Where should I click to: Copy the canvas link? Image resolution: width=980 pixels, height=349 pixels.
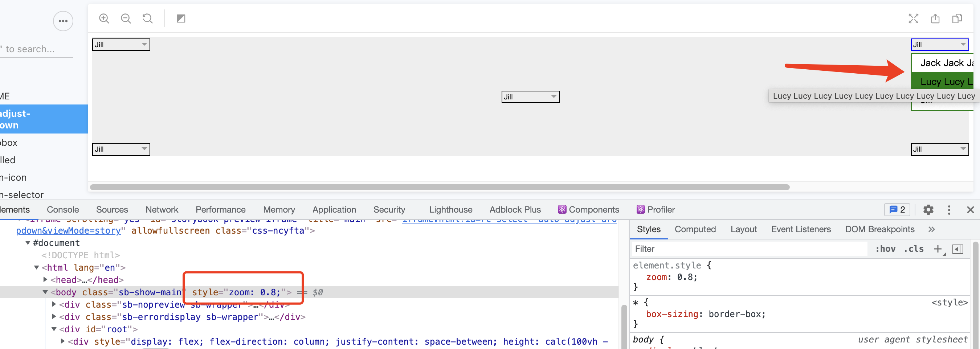[x=957, y=18]
